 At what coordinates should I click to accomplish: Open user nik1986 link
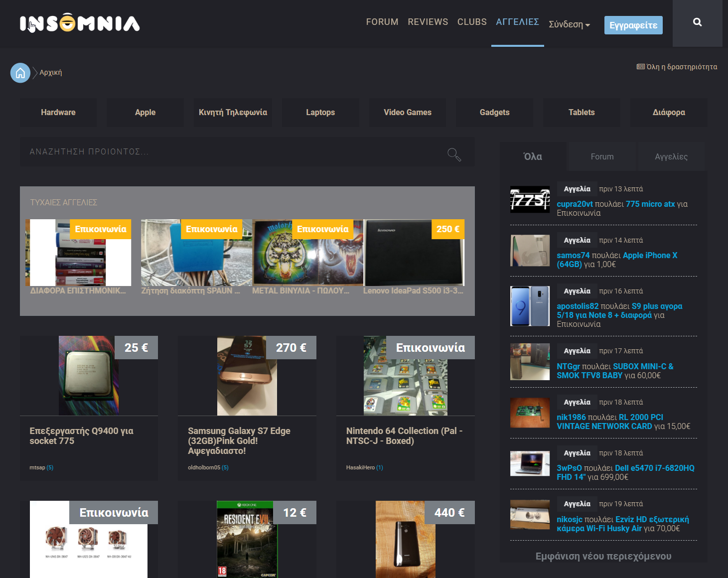571,417
